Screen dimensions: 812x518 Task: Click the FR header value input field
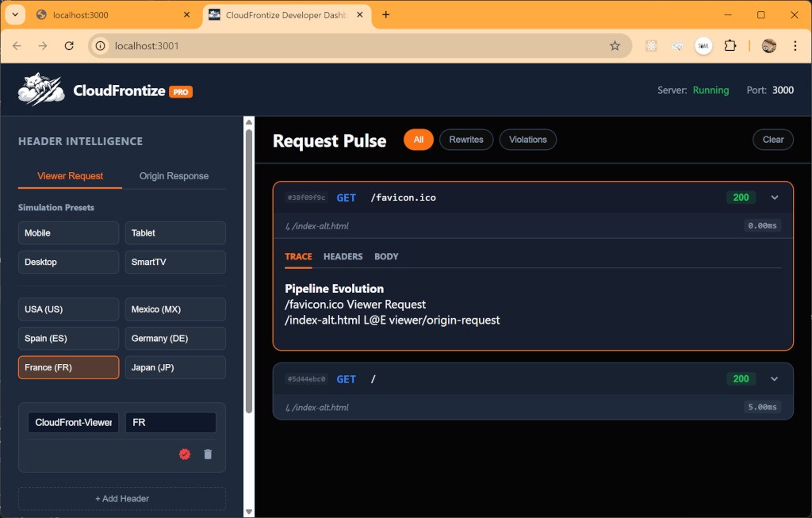coord(170,422)
